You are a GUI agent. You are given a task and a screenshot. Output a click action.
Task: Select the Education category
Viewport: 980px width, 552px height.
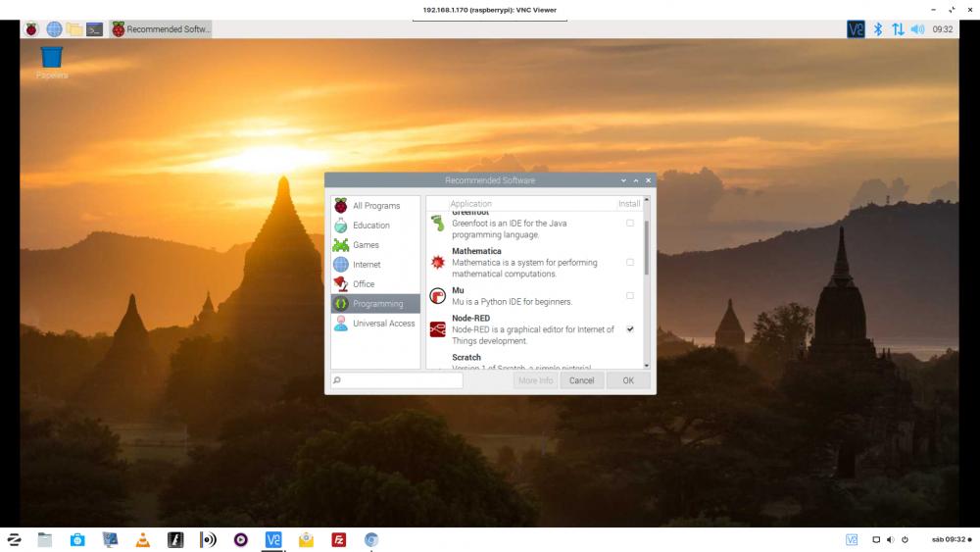tap(375, 226)
